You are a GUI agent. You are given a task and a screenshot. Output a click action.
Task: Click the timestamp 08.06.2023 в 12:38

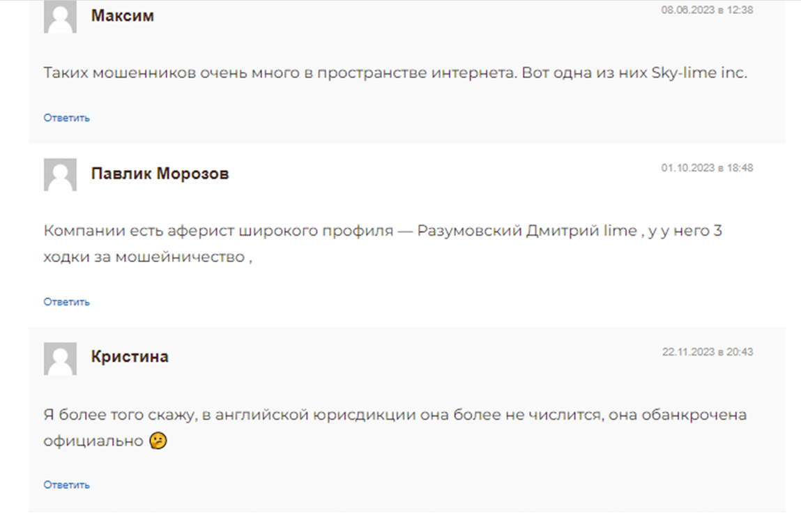click(x=707, y=10)
